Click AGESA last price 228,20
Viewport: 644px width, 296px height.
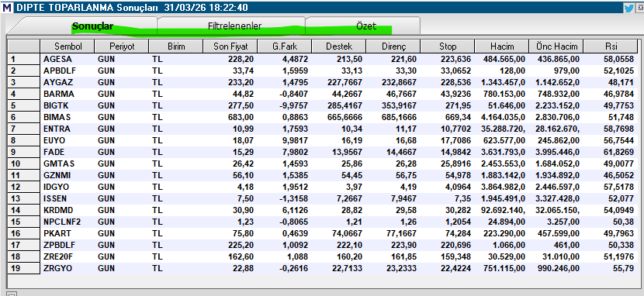tap(241, 59)
